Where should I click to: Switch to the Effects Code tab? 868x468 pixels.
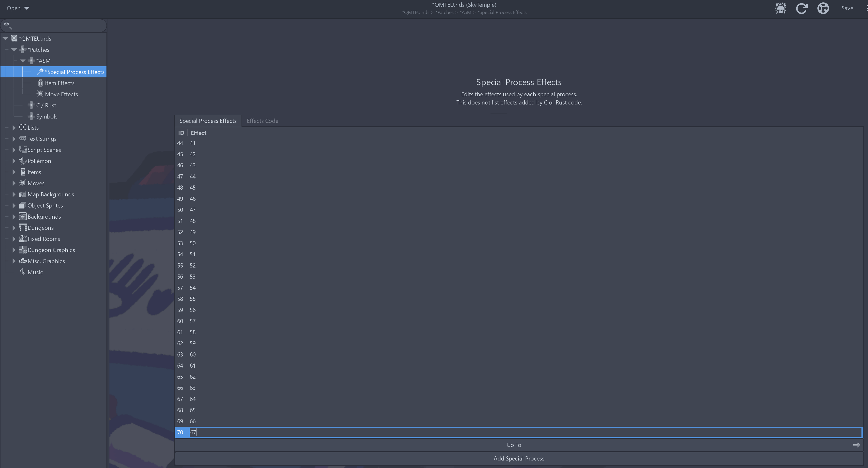(x=262, y=121)
